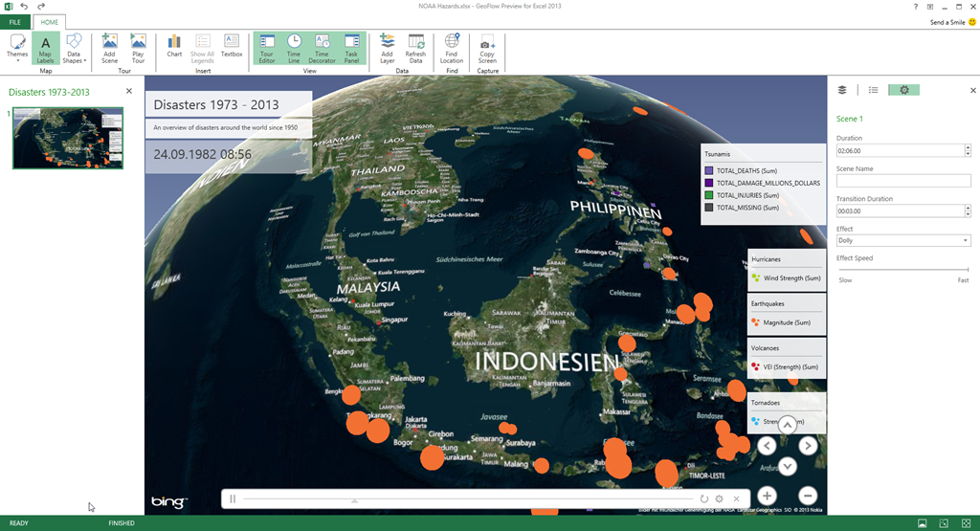Viewport: 980px width, 531px height.
Task: Toggle the Tour Editor pane
Action: (267, 48)
